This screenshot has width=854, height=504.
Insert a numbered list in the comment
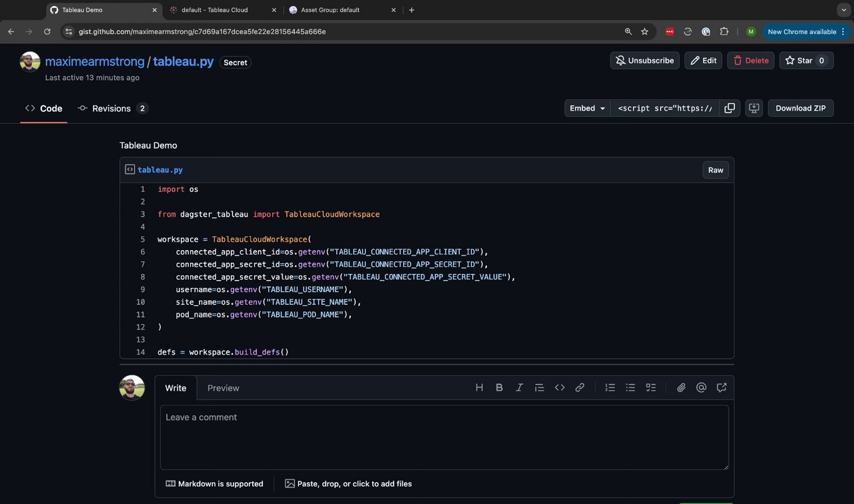(610, 387)
